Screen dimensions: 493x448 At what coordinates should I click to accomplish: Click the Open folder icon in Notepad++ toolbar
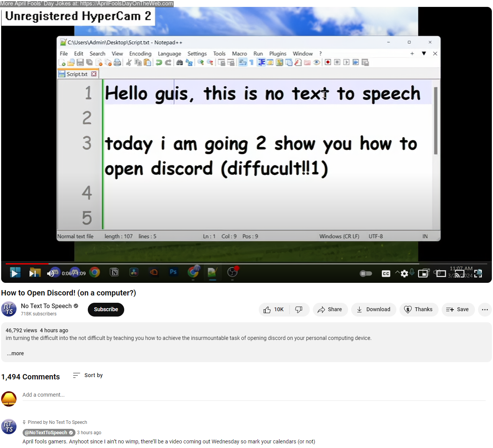tap(71, 62)
